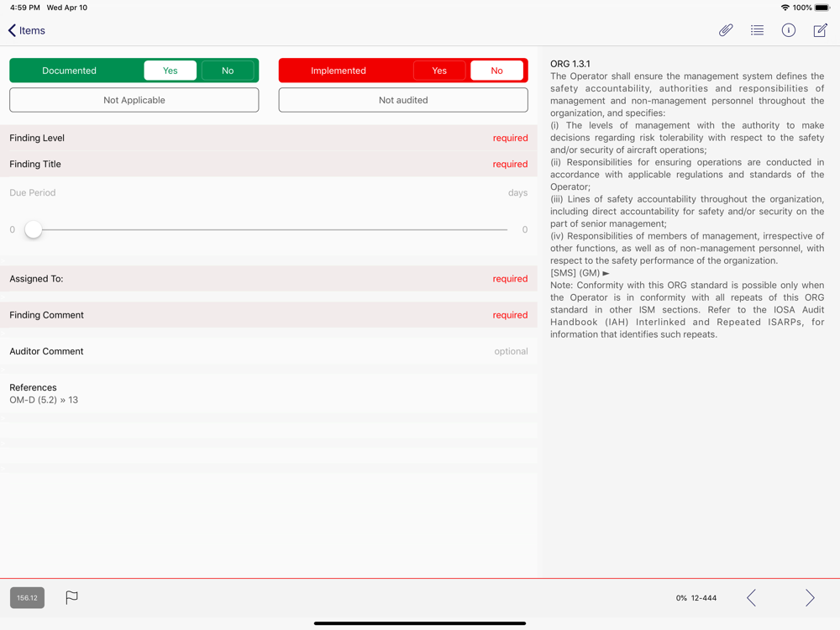This screenshot has width=840, height=630.
Task: Tap the Due Period days value
Action: (517, 193)
